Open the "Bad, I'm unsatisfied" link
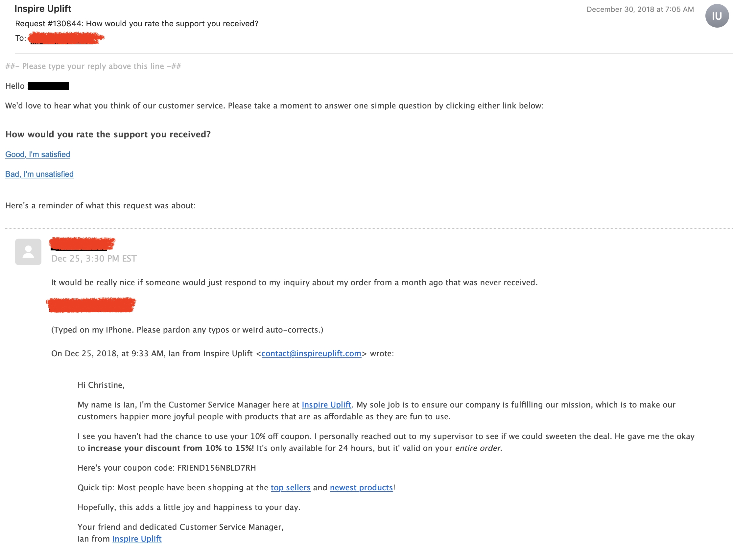The height and width of the screenshot is (560, 733). pos(39,174)
